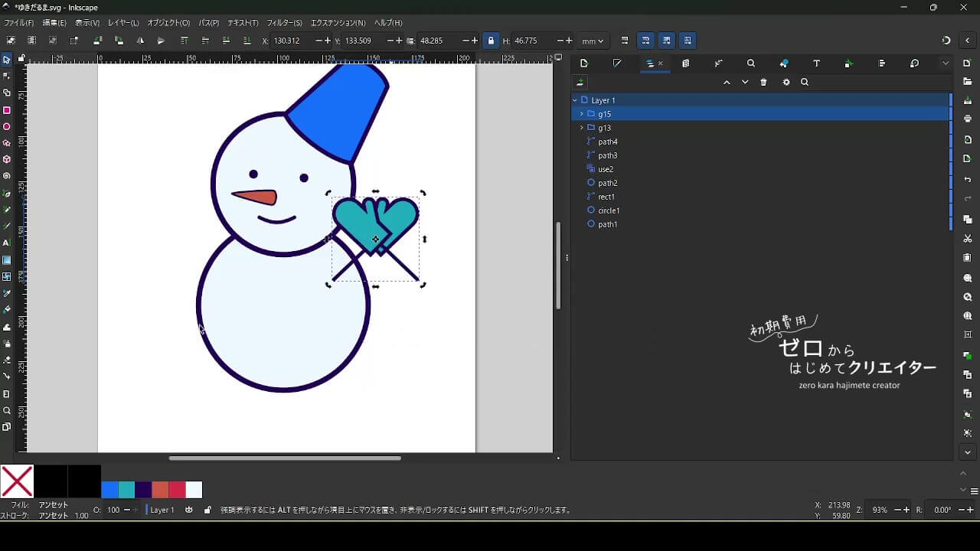
Task: Toggle Layer 1 visibility in status bar
Action: pos(189,510)
